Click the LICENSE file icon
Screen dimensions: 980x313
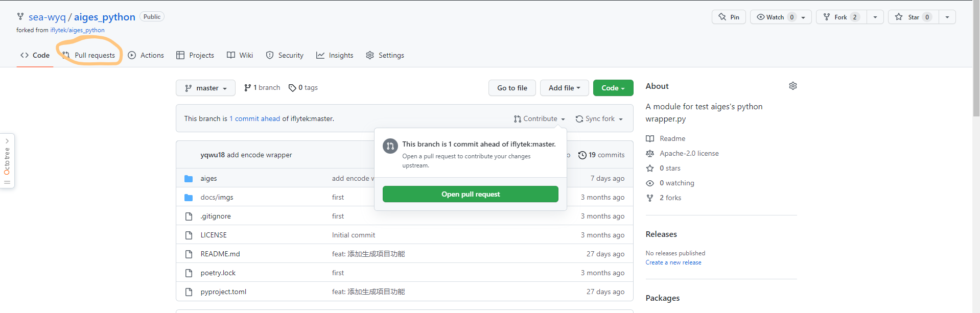189,235
